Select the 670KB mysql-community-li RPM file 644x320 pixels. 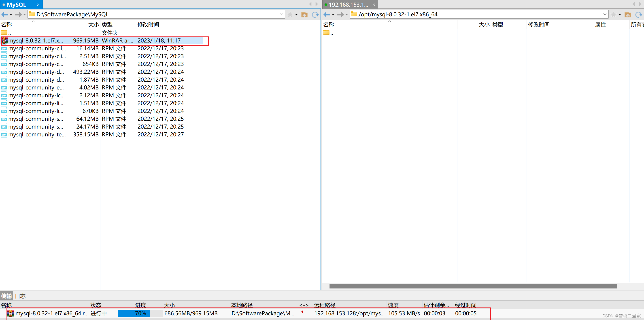[102, 111]
